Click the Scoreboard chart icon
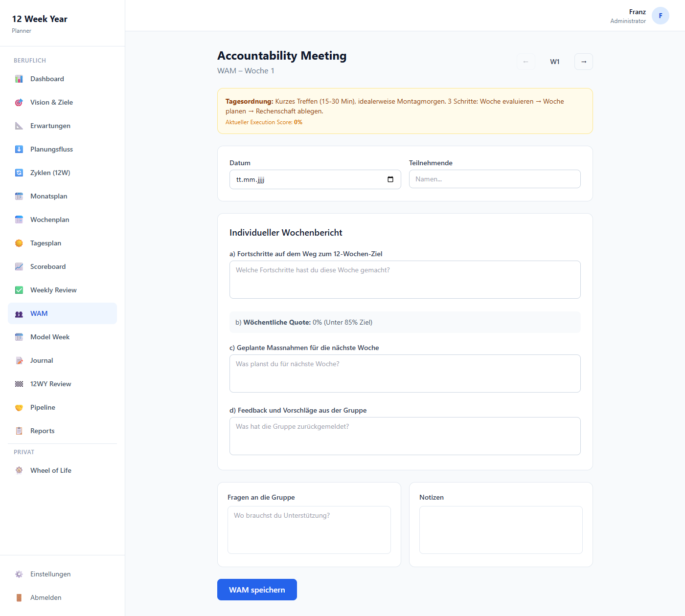Viewport: 685px width, 616px height. point(19,266)
